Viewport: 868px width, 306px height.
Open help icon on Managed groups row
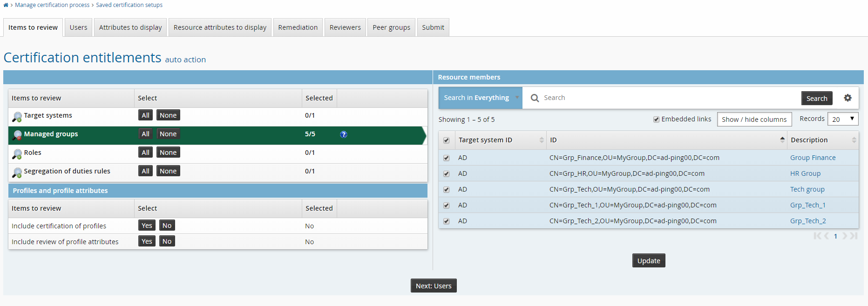344,134
